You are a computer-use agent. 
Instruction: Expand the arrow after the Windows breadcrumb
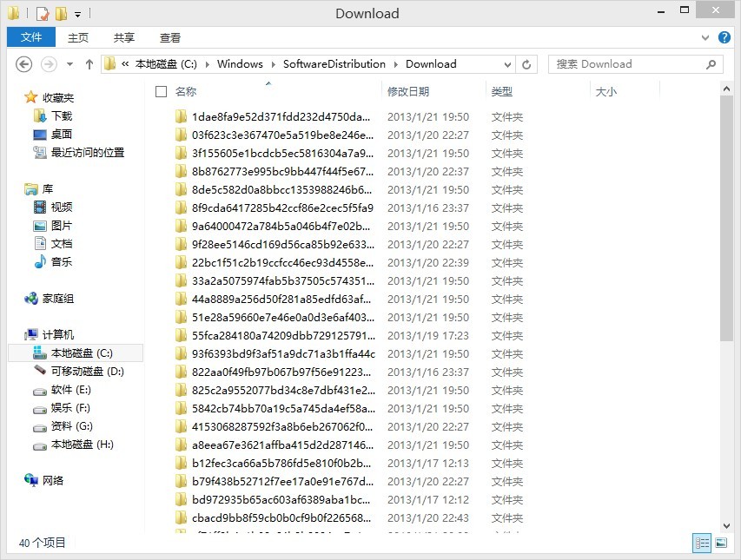click(x=273, y=64)
